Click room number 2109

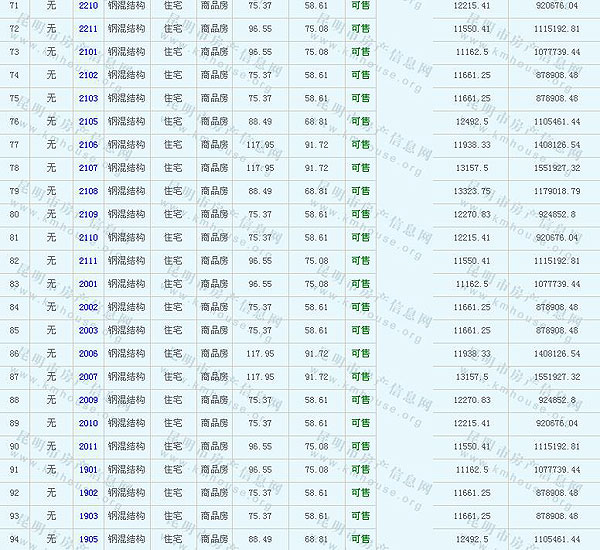[88, 214]
